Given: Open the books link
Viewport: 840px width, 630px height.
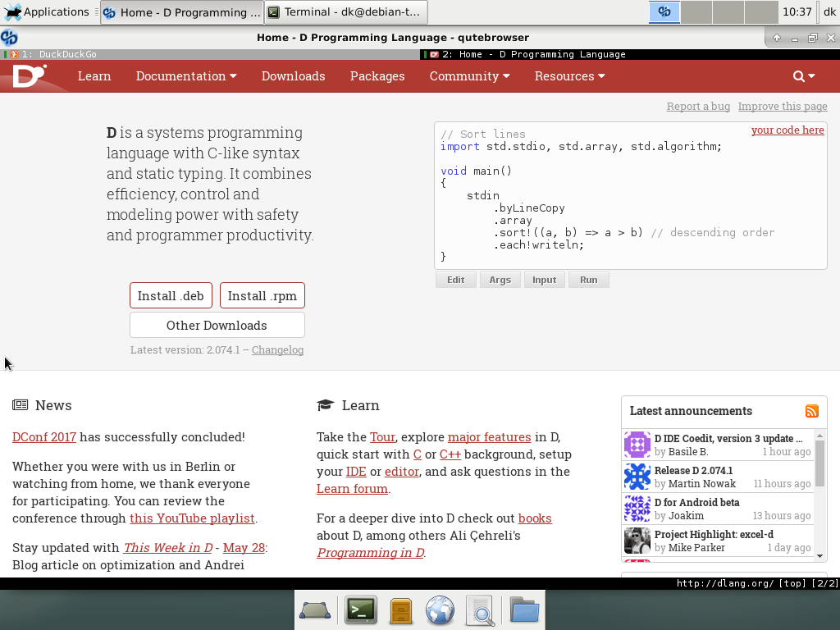Looking at the screenshot, I should [x=535, y=518].
